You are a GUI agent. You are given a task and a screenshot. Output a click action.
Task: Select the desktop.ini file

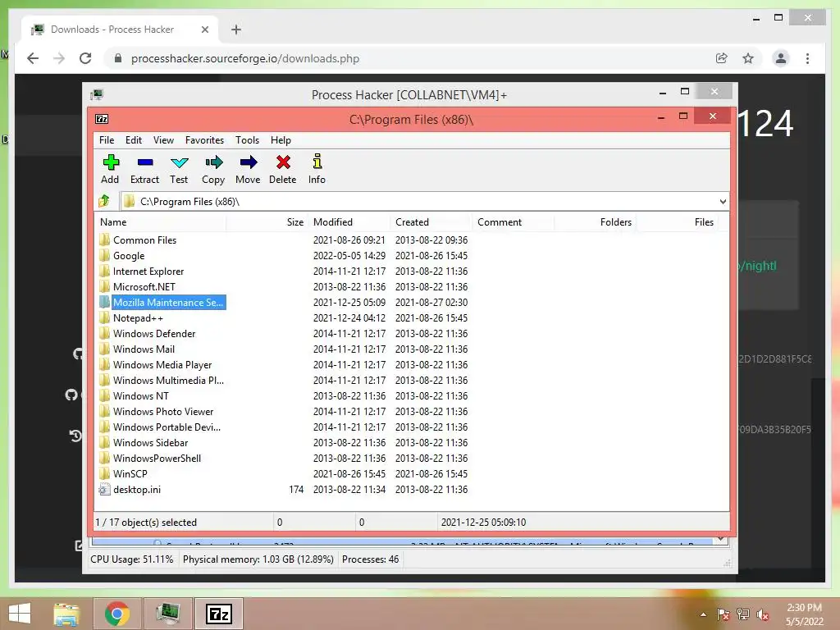(x=137, y=489)
